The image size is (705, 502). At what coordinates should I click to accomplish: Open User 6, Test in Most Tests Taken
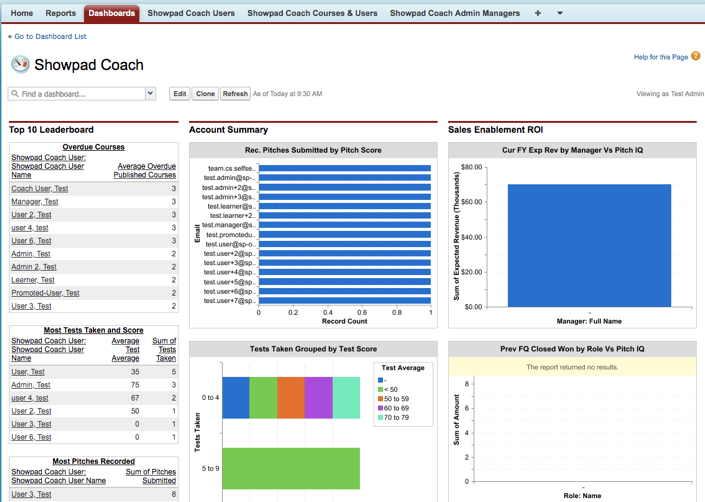(x=31, y=437)
